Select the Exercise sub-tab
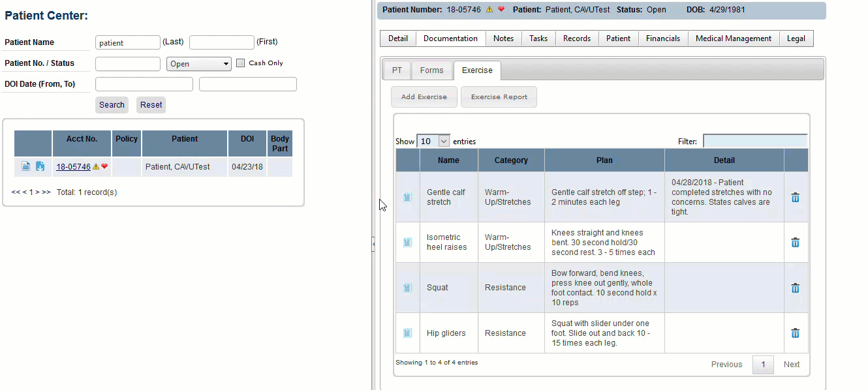The image size is (868, 390). tap(477, 70)
